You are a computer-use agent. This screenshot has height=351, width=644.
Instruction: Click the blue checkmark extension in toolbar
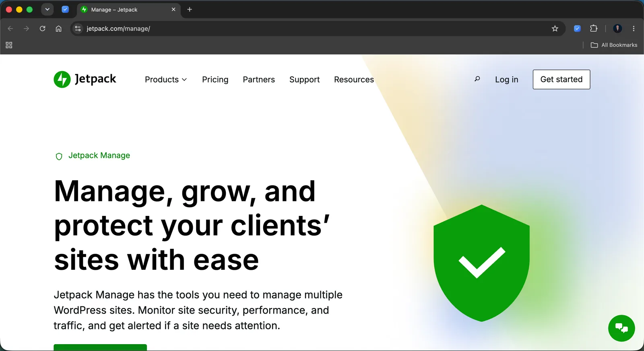[577, 29]
